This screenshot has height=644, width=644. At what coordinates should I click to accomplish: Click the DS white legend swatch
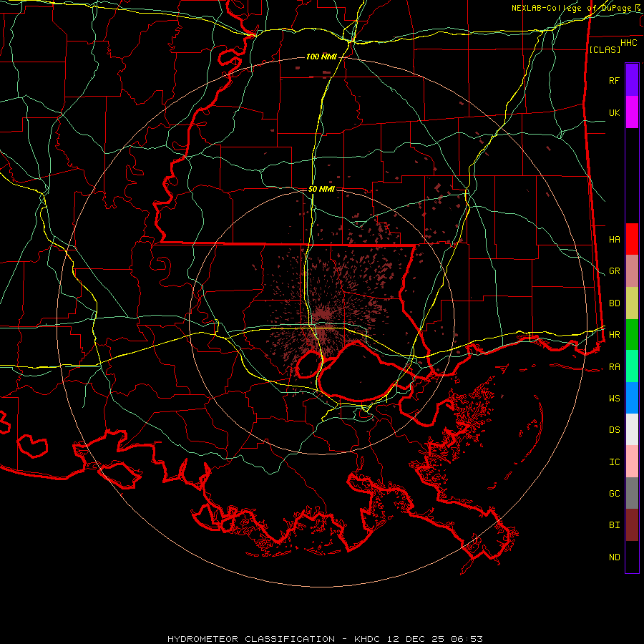click(632, 429)
